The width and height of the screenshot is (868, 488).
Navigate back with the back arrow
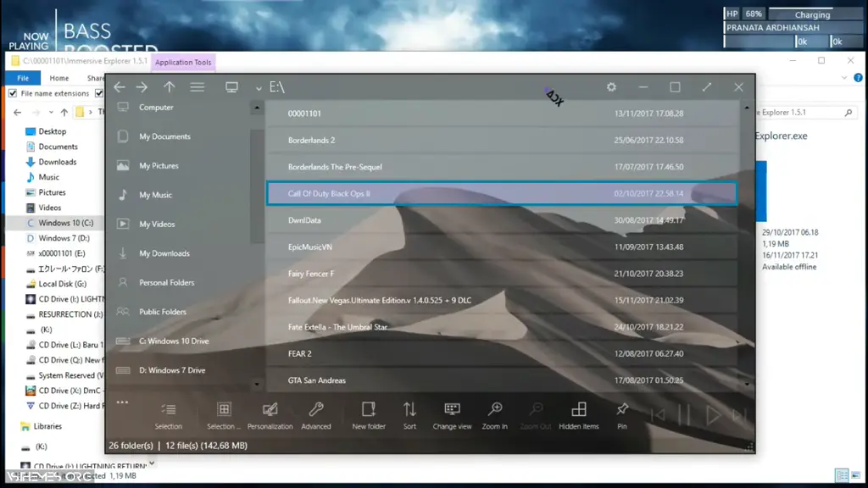pos(120,86)
